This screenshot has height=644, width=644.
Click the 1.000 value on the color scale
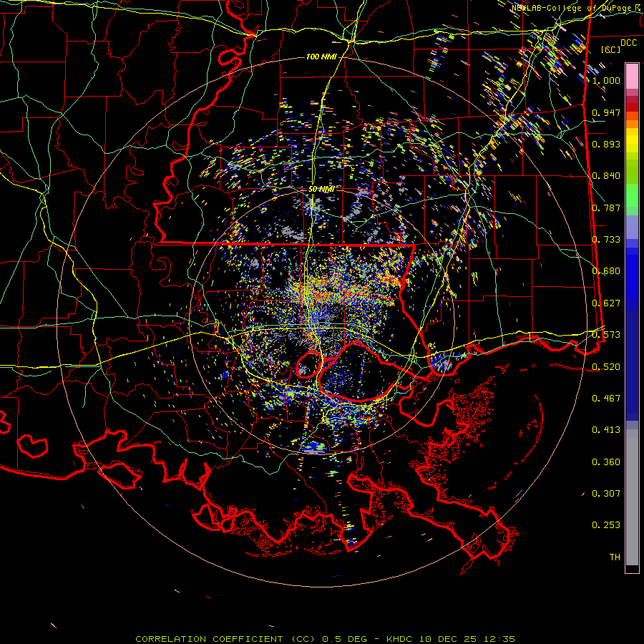[x=606, y=80]
